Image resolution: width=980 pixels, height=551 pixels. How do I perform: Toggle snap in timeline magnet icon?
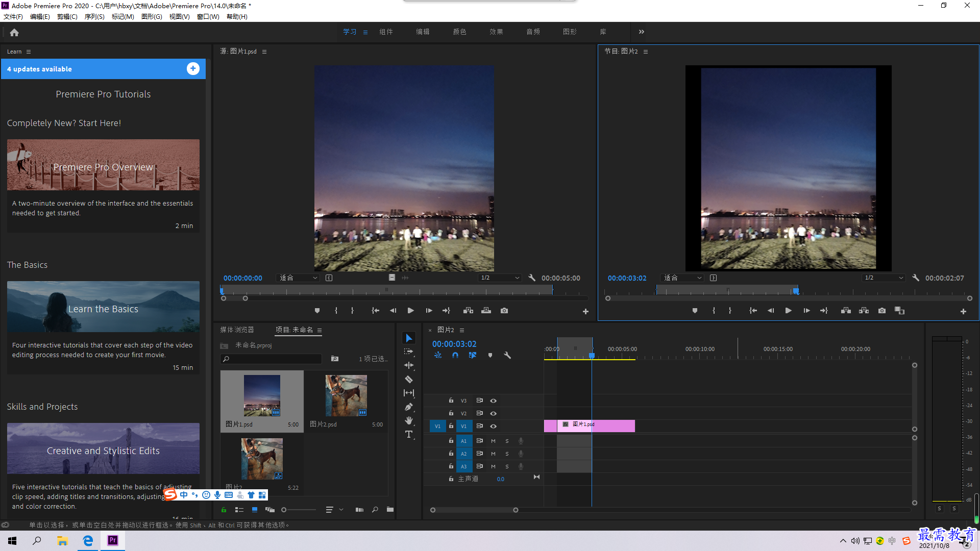(x=455, y=355)
